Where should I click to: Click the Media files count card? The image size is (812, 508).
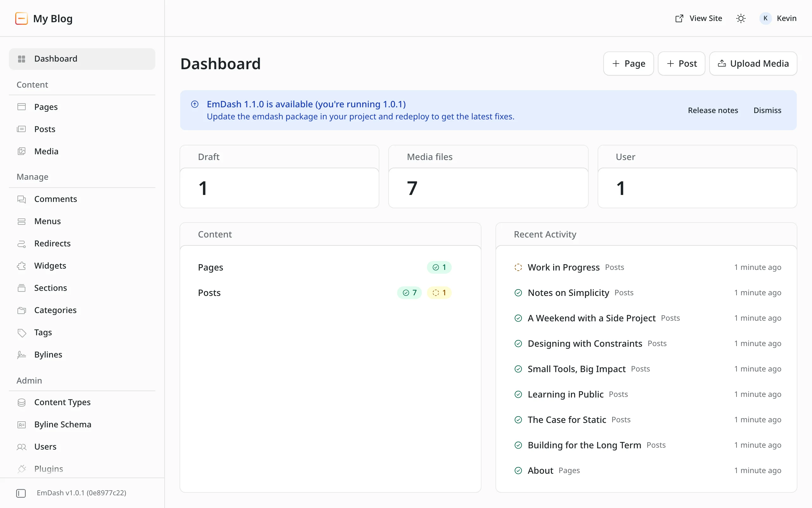488,177
